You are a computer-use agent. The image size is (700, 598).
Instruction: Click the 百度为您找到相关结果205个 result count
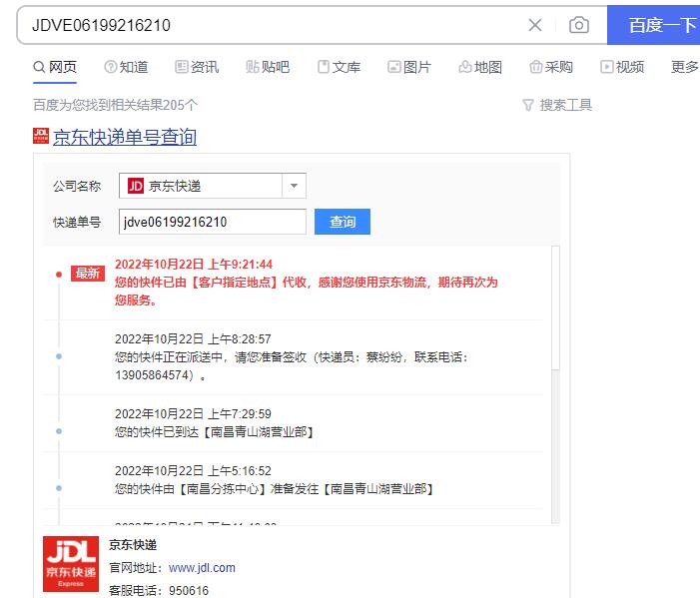[x=115, y=105]
